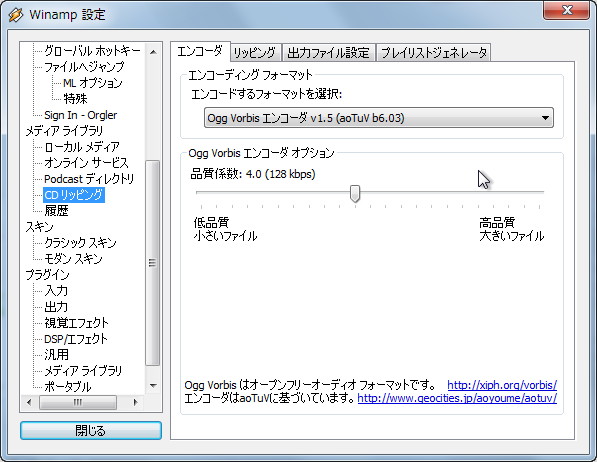Click the Winamp icon in title bar
The height and width of the screenshot is (462, 597).
16,15
